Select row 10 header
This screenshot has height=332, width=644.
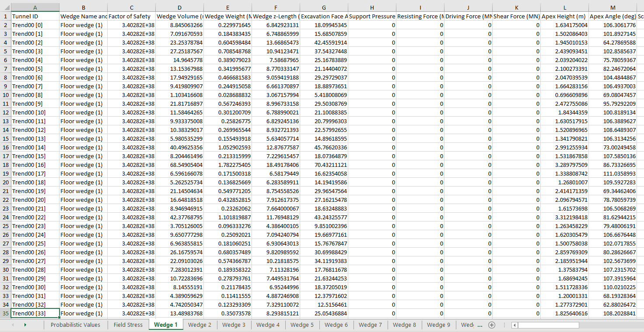point(5,95)
